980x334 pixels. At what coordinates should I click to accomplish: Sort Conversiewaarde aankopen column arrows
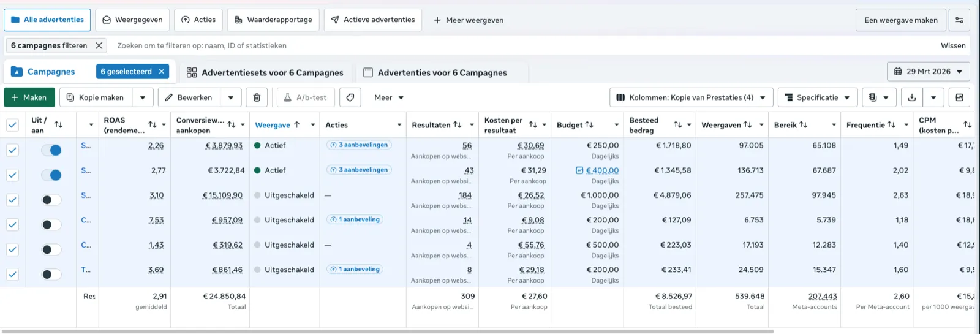coord(232,125)
